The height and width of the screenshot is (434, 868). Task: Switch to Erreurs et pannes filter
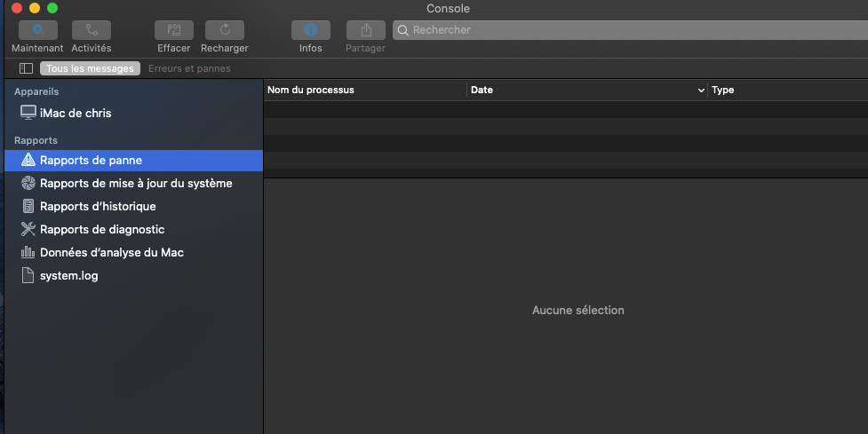(189, 68)
